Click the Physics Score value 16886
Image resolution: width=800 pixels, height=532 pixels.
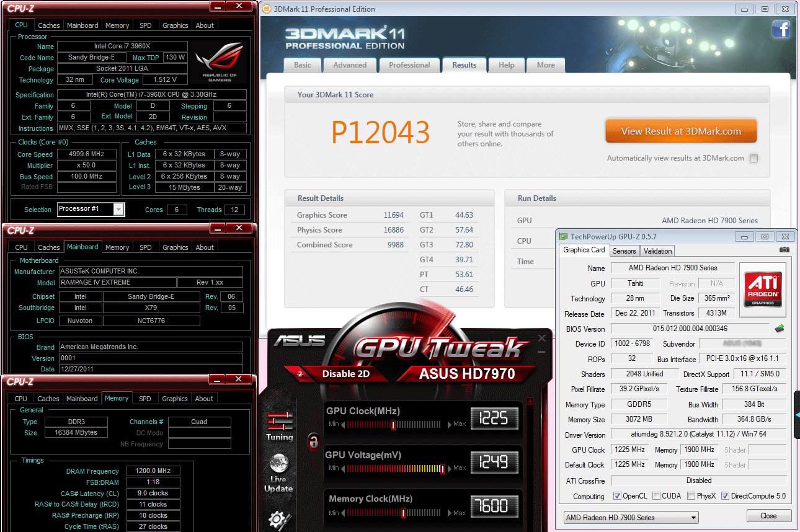393,230
